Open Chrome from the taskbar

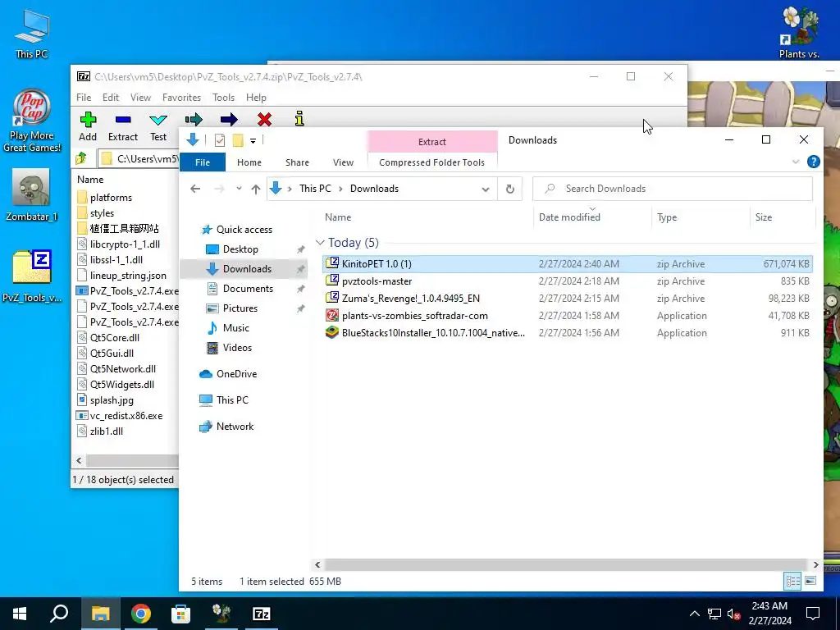point(141,614)
